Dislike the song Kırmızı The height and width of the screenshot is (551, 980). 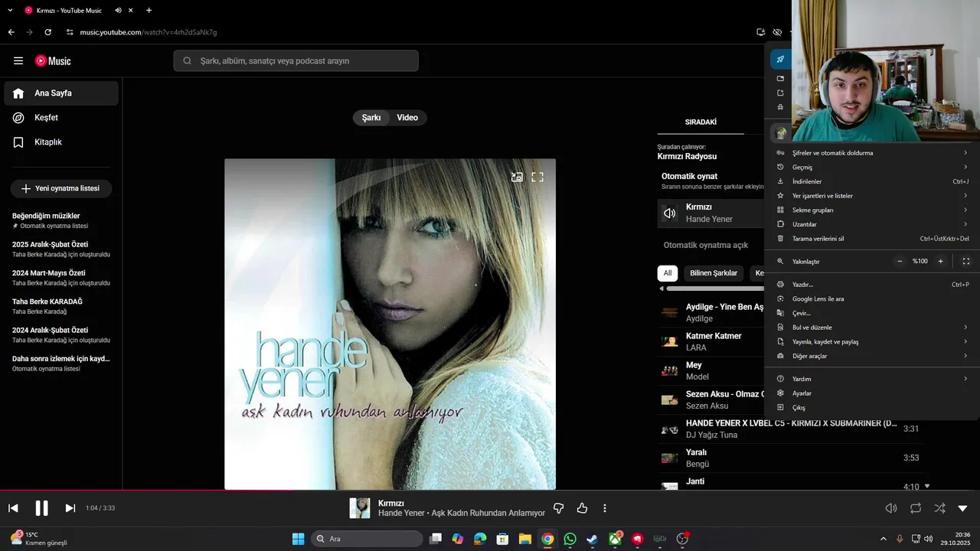pos(559,508)
